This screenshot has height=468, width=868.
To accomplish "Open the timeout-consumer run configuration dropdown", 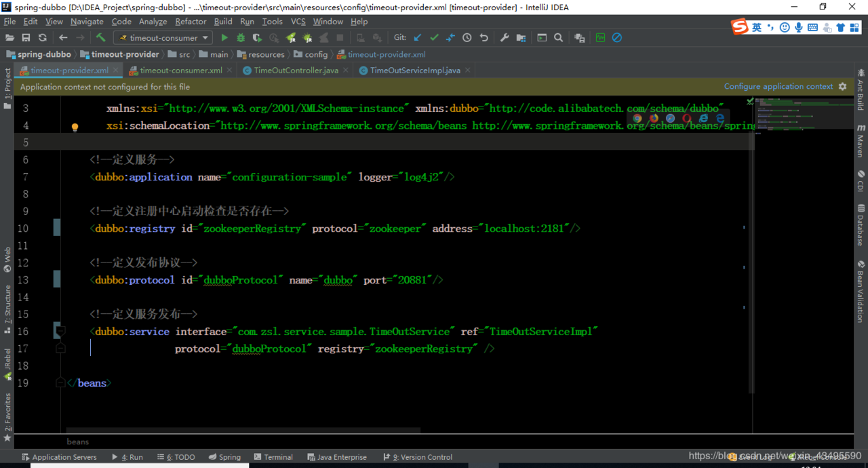I will 163,38.
